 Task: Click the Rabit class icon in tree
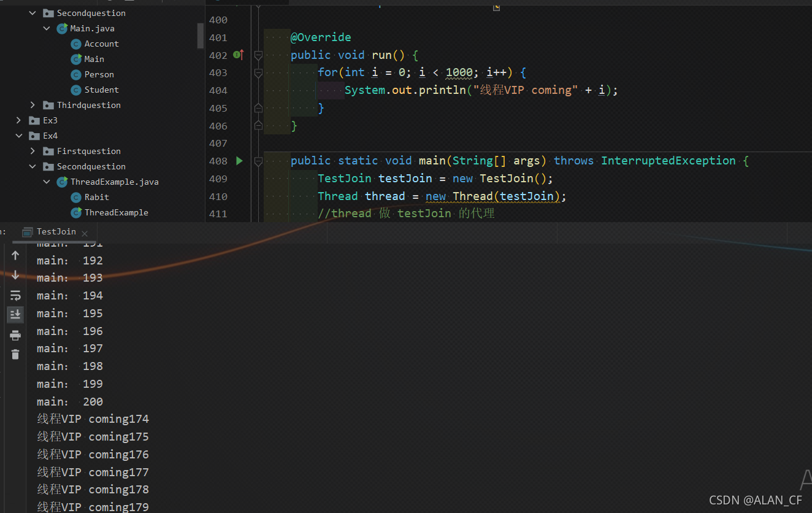pyautogui.click(x=76, y=197)
